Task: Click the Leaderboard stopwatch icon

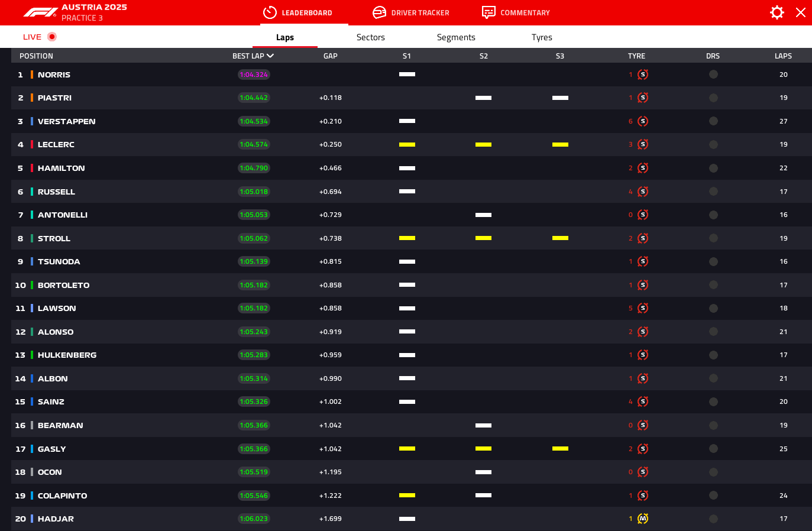Action: pyautogui.click(x=270, y=12)
